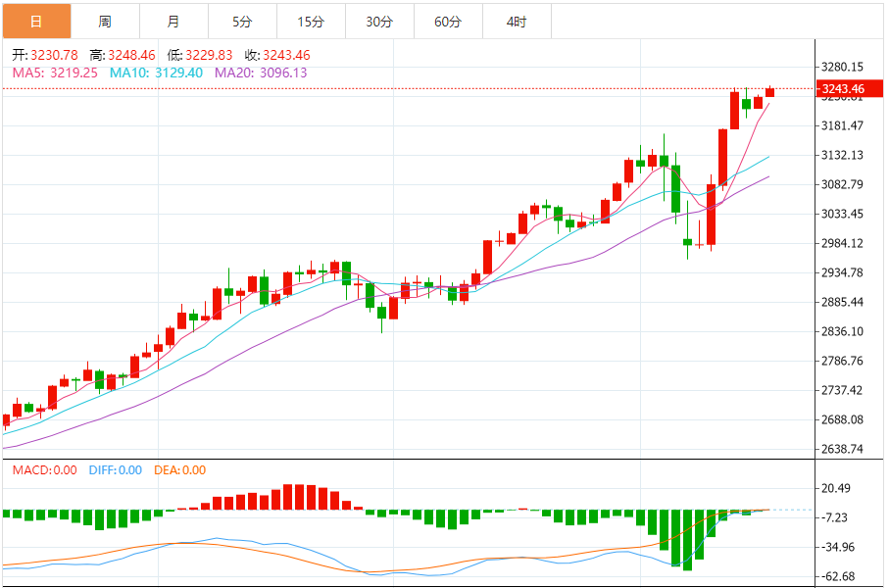Click the 2638.74 price axis label
Viewport: 889px width, 588px height.
coord(842,449)
